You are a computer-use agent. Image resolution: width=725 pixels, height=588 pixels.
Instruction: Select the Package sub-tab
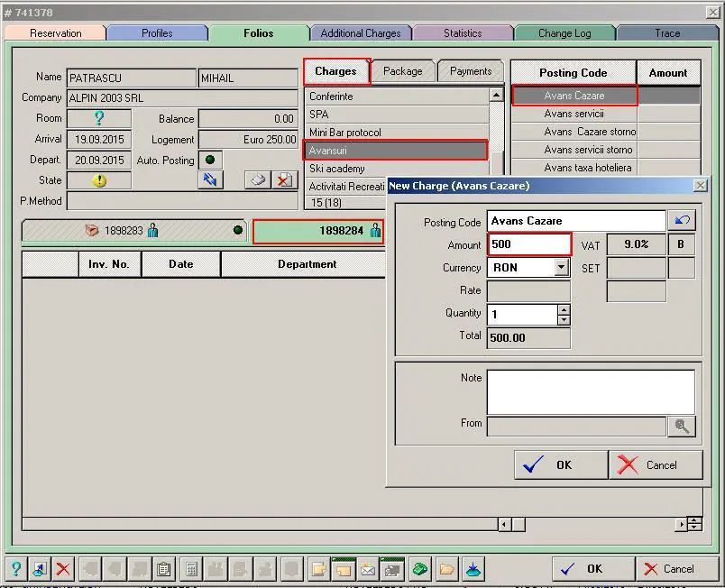[x=403, y=71]
